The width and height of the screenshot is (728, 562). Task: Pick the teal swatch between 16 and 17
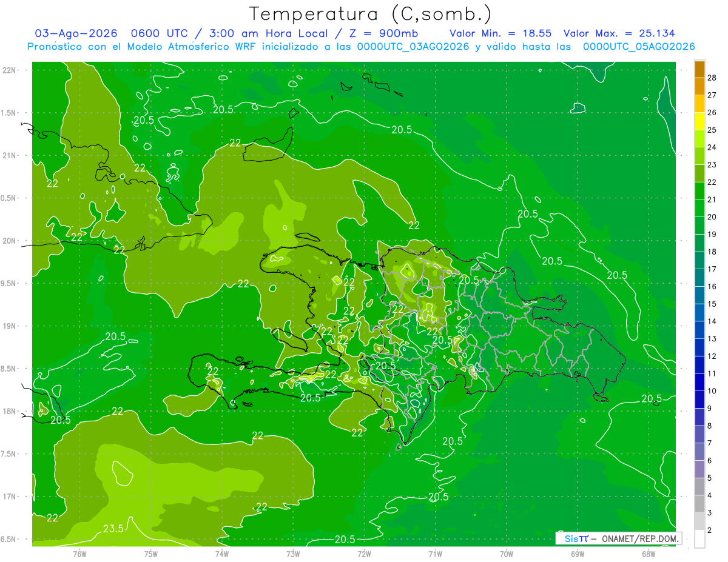point(699,278)
